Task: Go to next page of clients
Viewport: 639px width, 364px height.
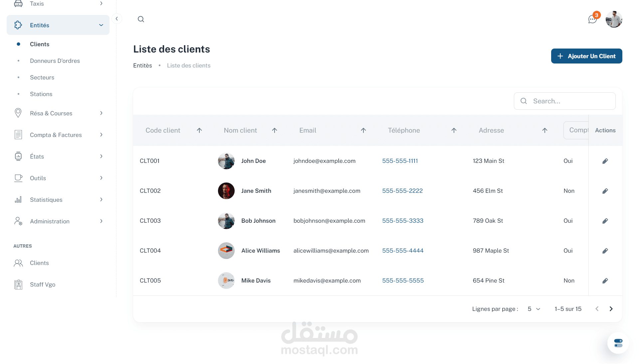Action: coord(611,309)
